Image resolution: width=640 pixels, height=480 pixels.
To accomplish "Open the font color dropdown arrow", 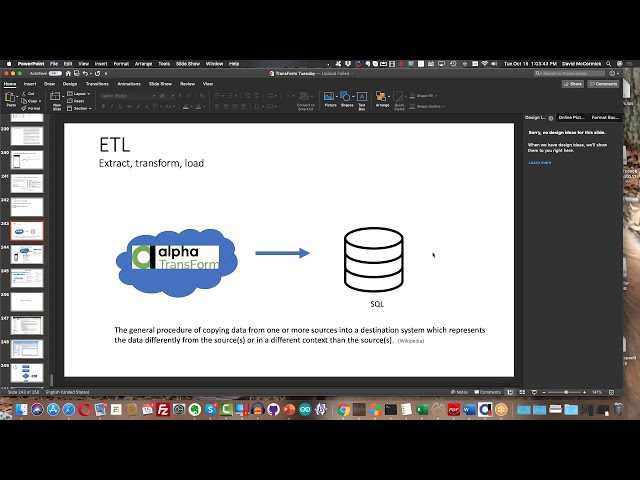I will (x=204, y=107).
